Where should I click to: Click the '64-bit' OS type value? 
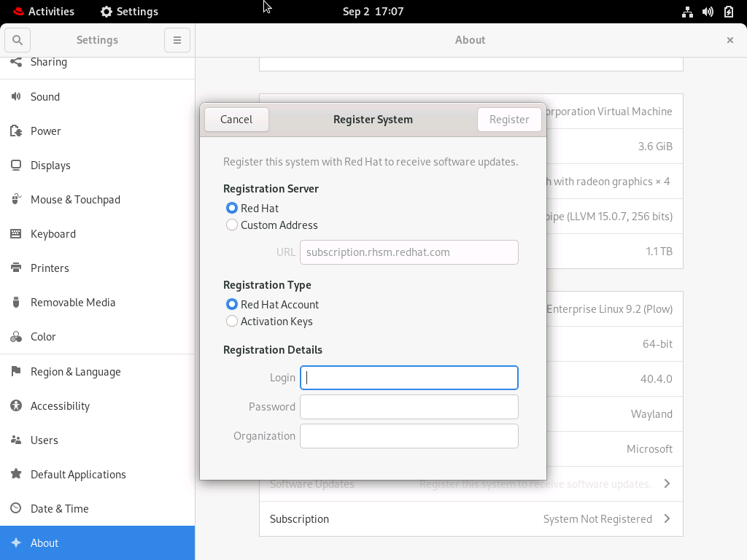657,344
